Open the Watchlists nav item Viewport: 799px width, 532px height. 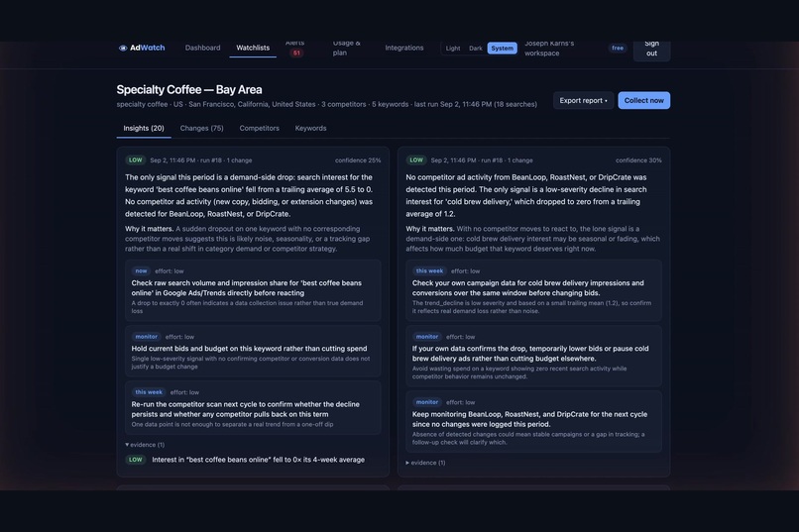pos(253,48)
